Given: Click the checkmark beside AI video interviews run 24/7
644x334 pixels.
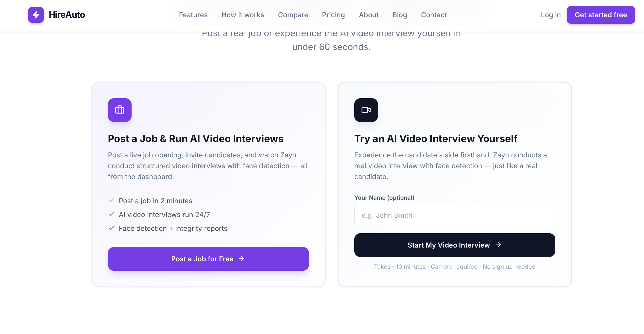Looking at the screenshot, I should (x=112, y=214).
